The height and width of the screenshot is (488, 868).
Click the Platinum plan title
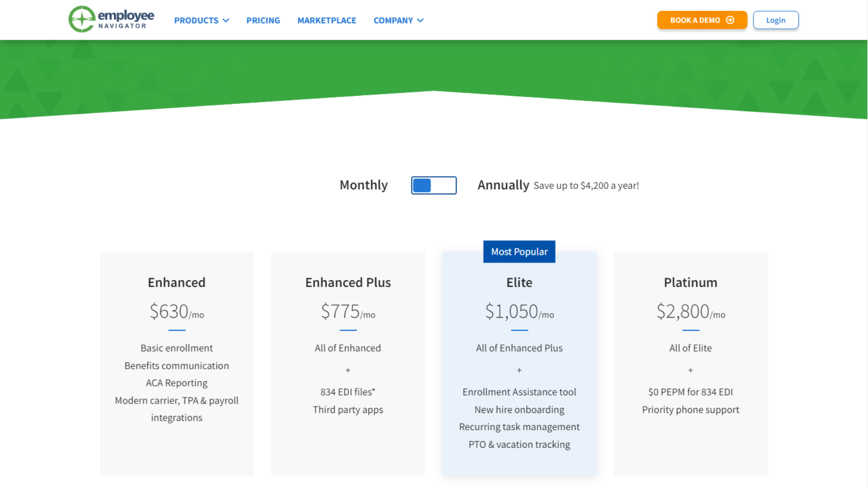[691, 282]
